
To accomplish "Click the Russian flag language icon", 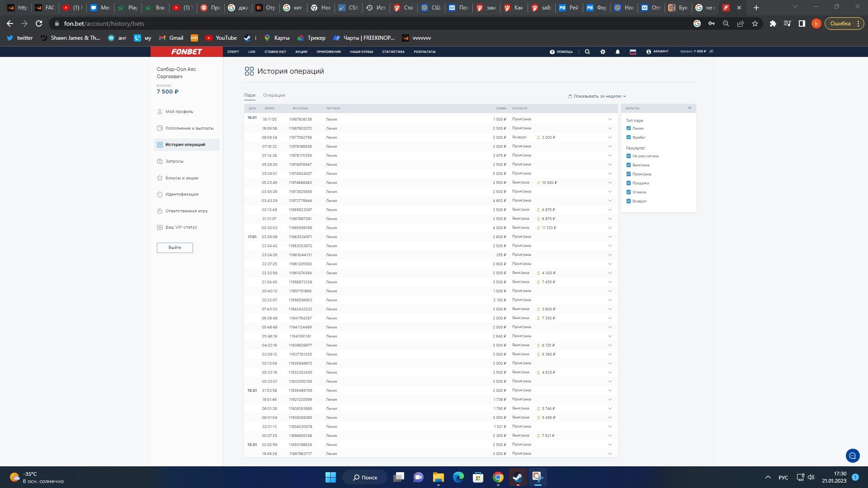I will coord(633,52).
